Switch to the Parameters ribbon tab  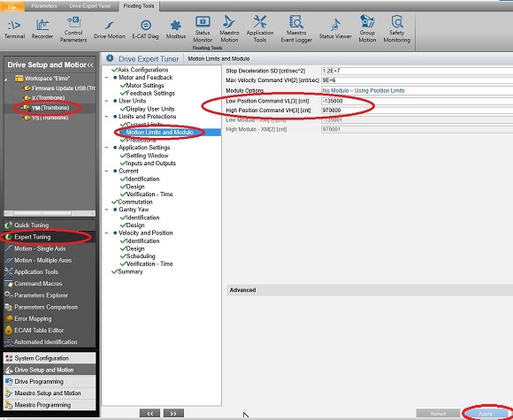[44, 6]
